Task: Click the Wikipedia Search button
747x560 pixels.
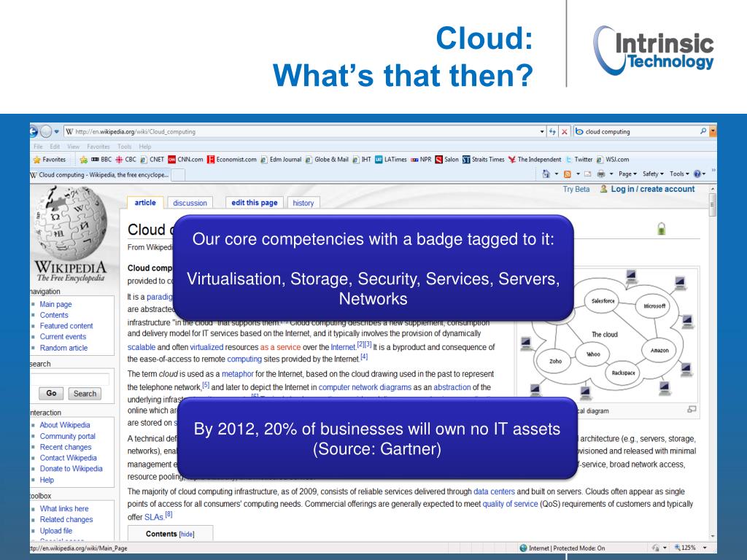Action: point(85,393)
